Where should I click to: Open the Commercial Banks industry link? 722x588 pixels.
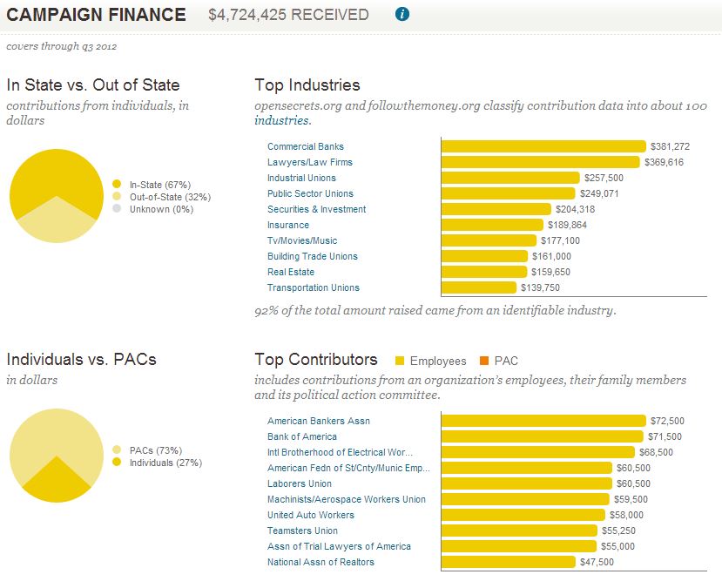click(x=305, y=146)
